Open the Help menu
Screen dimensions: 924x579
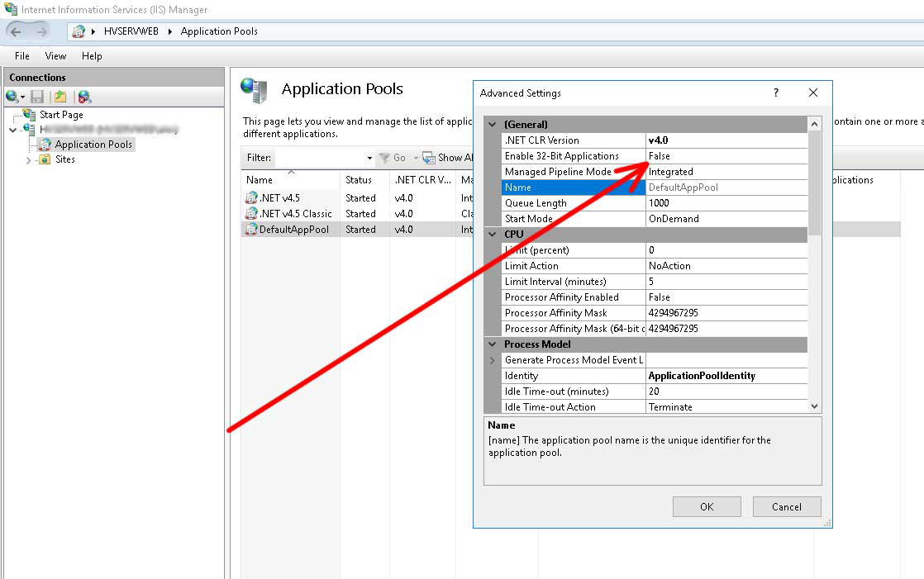point(92,56)
